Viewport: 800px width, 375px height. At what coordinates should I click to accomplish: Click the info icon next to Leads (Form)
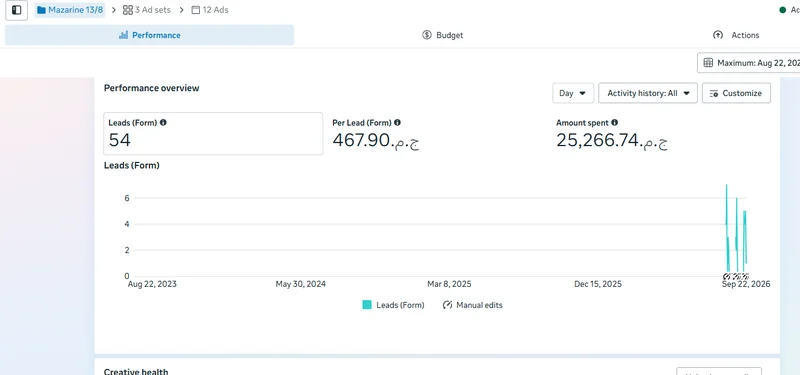pos(163,122)
